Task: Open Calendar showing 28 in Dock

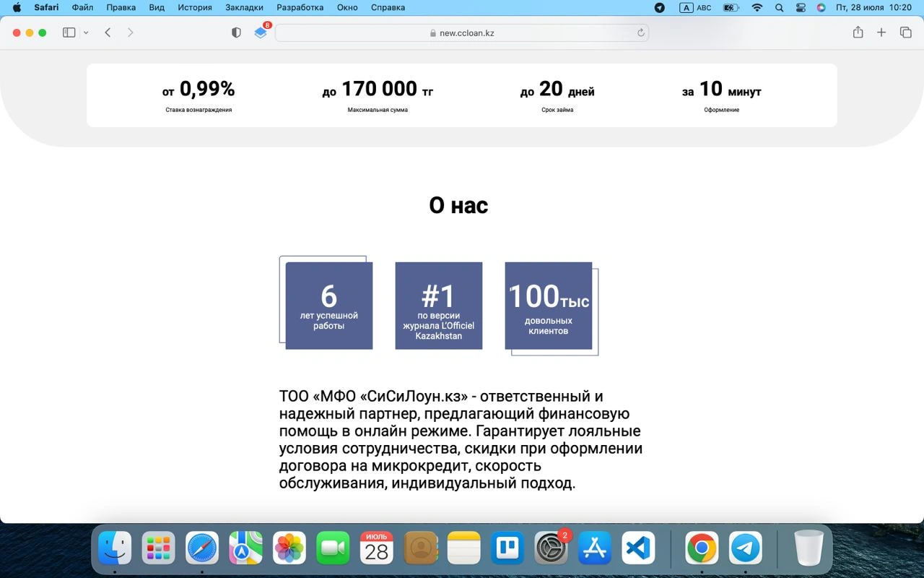Action: 376,548
